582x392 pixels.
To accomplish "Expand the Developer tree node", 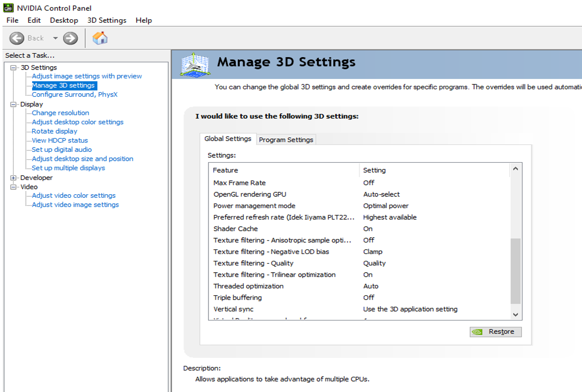I will click(x=13, y=178).
